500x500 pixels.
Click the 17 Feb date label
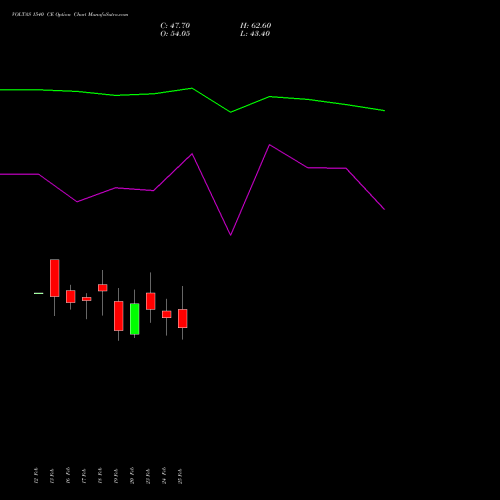[84, 476]
